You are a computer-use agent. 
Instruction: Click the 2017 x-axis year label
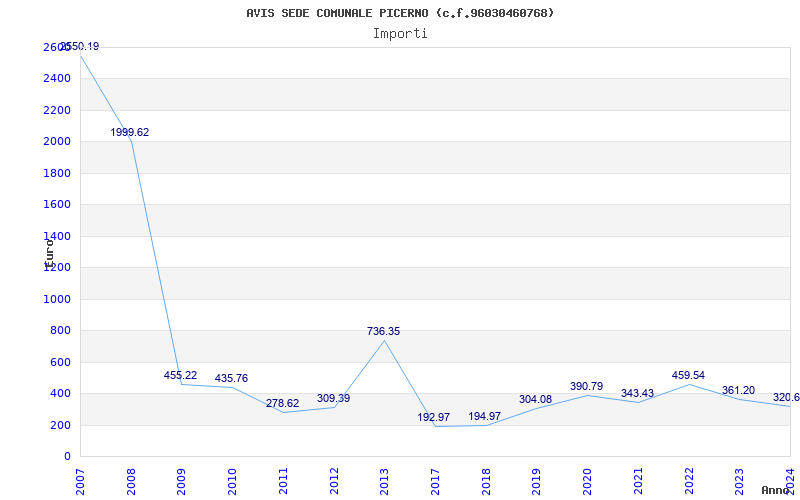click(435, 481)
